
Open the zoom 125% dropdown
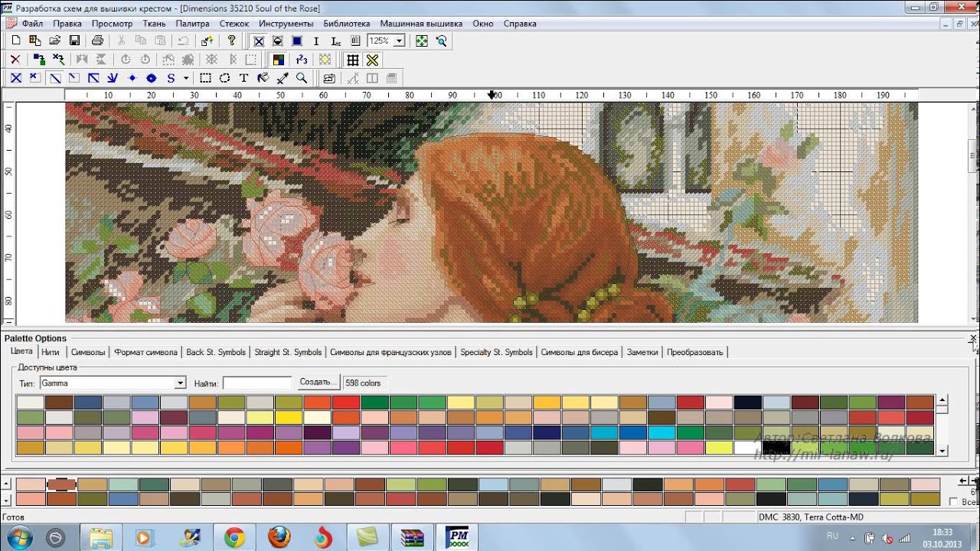click(x=399, y=41)
